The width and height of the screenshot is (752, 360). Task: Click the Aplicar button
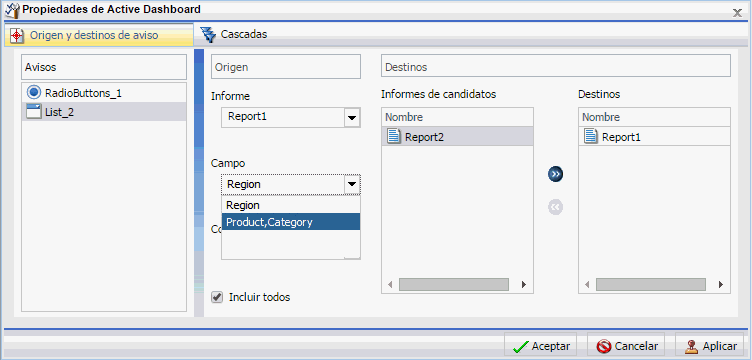pos(711,346)
